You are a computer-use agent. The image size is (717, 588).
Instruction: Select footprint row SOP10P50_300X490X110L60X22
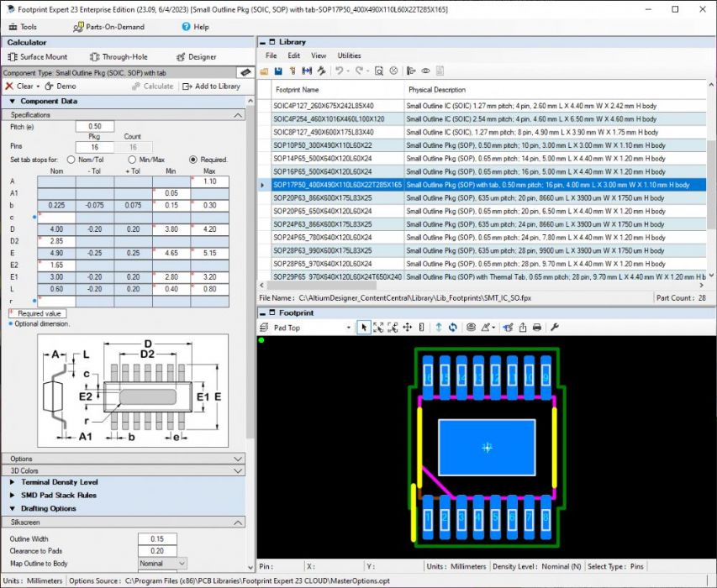tap(482, 145)
